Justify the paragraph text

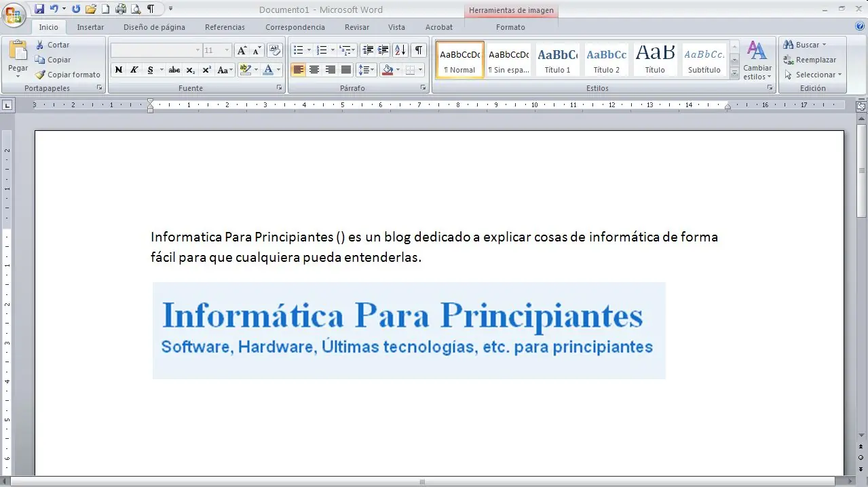point(346,70)
